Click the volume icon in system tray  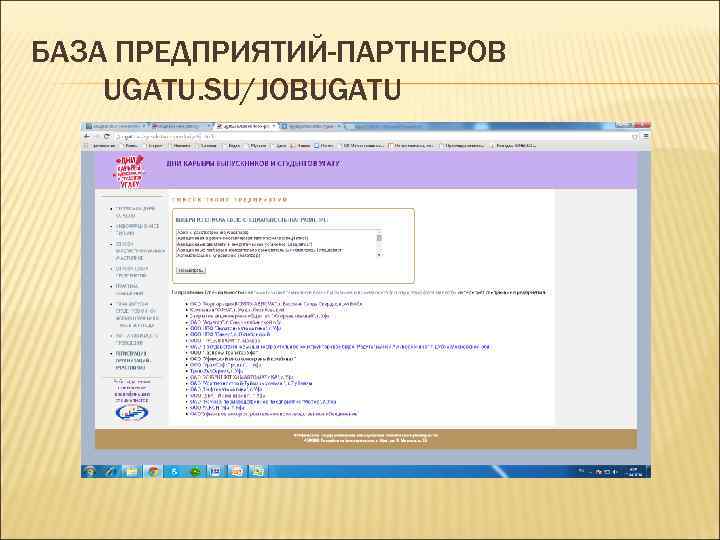[615, 472]
